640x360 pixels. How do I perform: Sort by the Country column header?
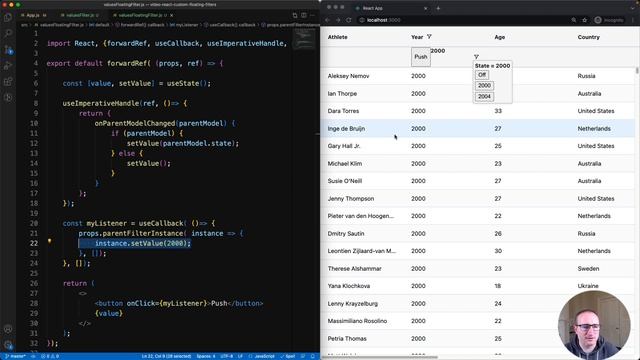[589, 37]
